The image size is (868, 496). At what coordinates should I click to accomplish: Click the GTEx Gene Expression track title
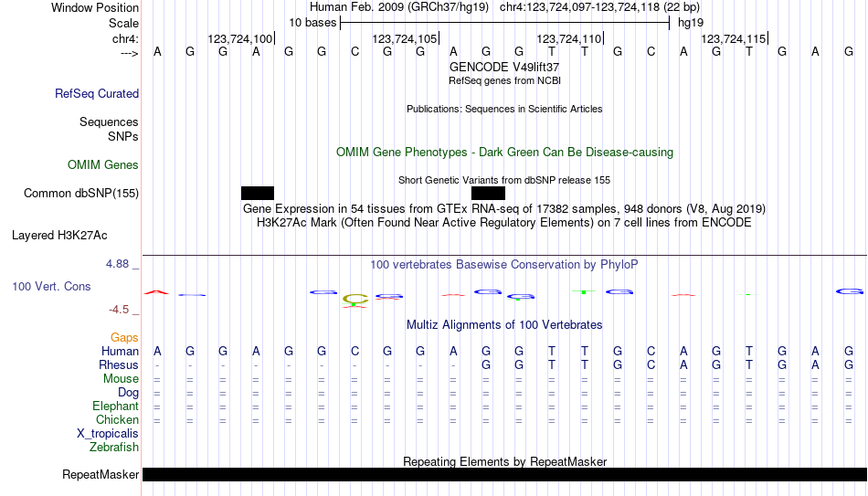(x=504, y=208)
